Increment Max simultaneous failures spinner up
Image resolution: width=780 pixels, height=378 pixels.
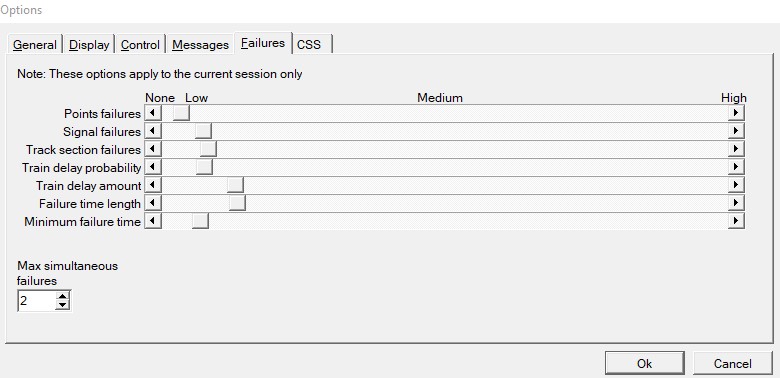[x=62, y=296]
